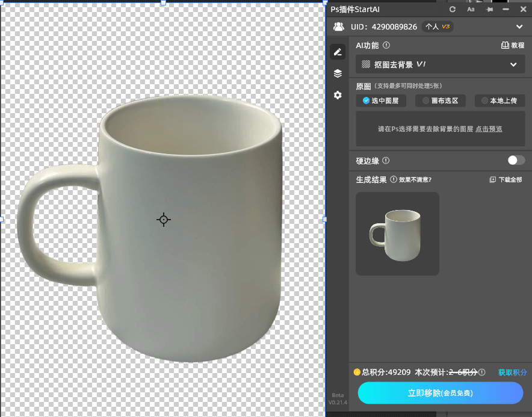
Task: Click the info icon beside the 本次预计 points estimate
Action: [482, 372]
